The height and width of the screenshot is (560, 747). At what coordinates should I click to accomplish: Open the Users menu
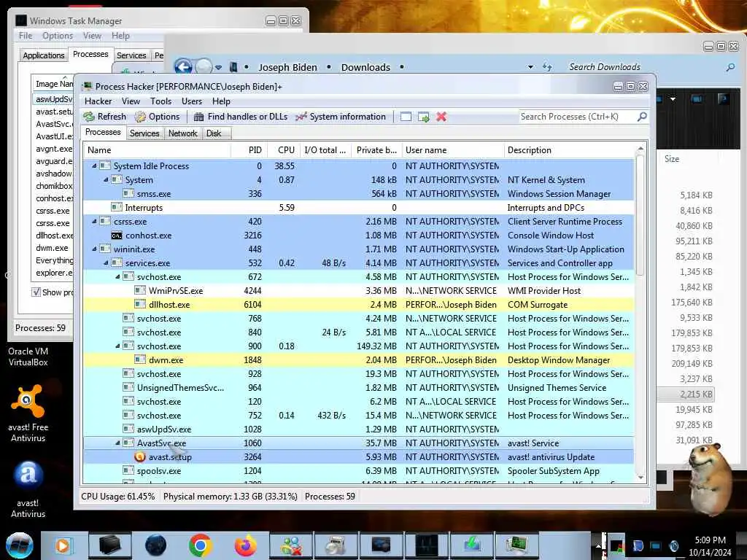[x=192, y=101]
